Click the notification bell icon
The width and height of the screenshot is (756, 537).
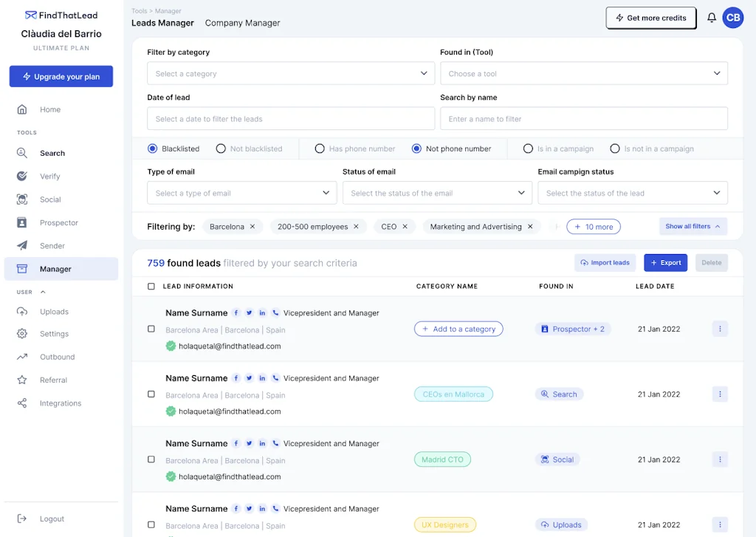point(712,18)
